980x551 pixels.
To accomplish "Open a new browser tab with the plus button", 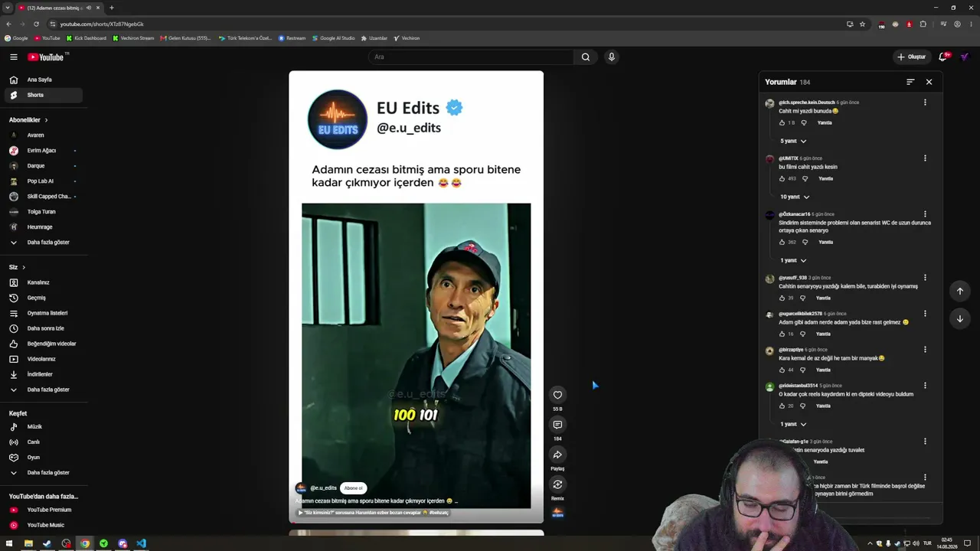I will 111,8.
